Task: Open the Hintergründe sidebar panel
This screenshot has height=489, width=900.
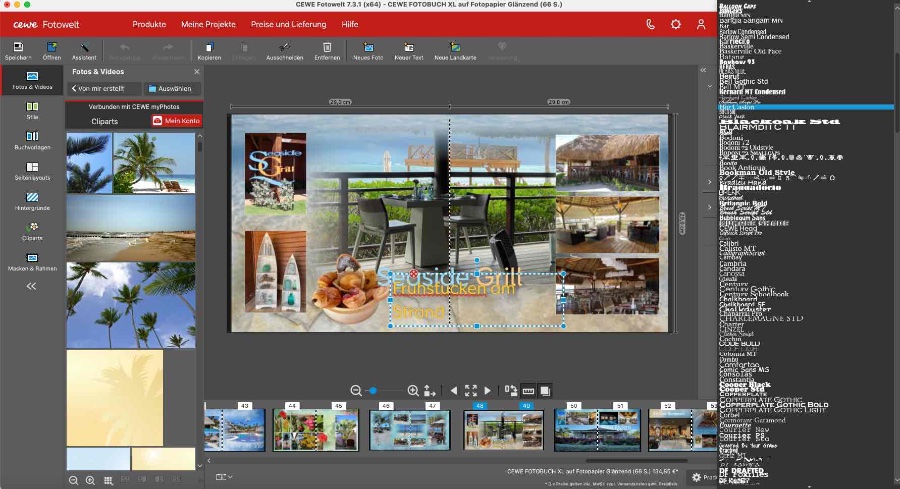Action: [x=32, y=200]
